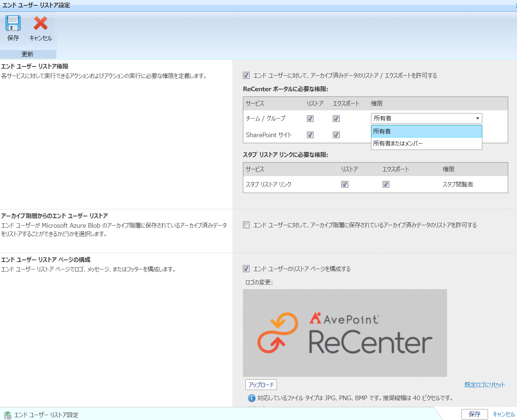Uncheck Export for SharePoint サイト
Viewport: 517px width, 420px height.
click(336, 135)
